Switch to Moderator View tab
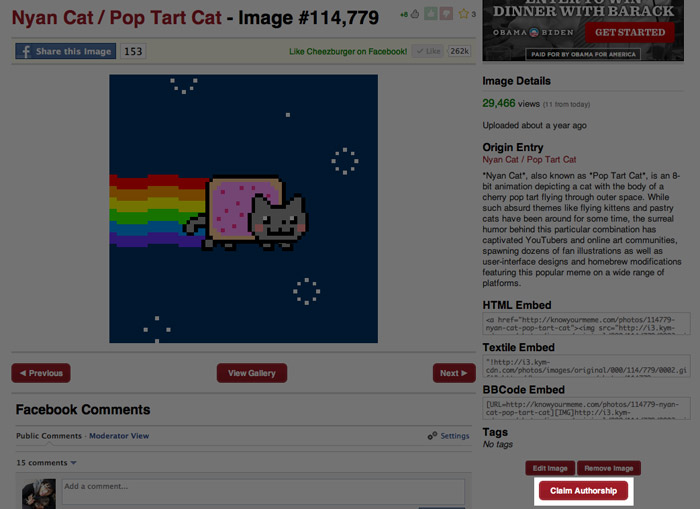Screen dimensions: 700x509 point(119,436)
